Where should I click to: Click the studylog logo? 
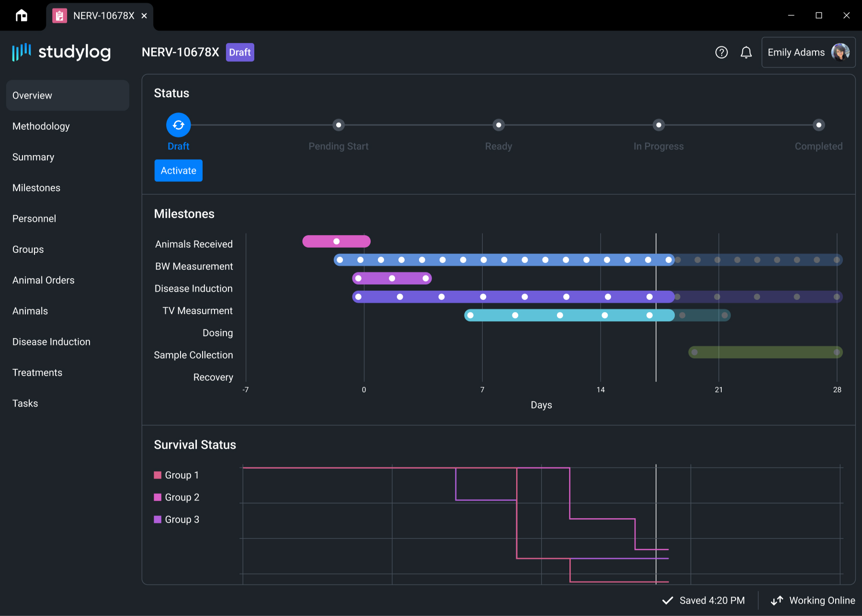pos(61,52)
